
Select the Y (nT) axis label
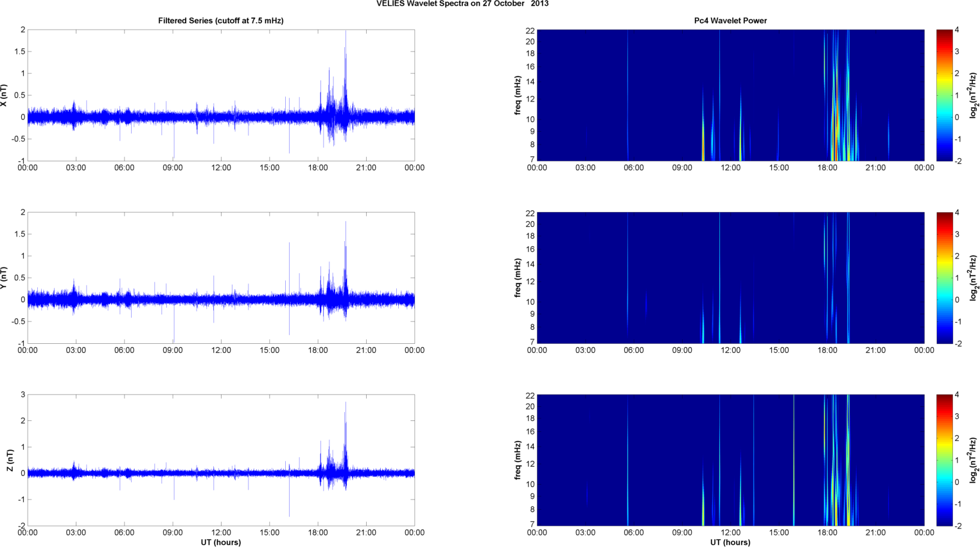(4, 278)
